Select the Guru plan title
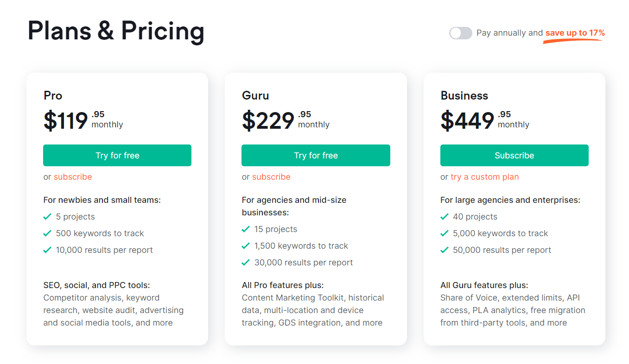Viewport: 629px width, 364px height. 255,96
